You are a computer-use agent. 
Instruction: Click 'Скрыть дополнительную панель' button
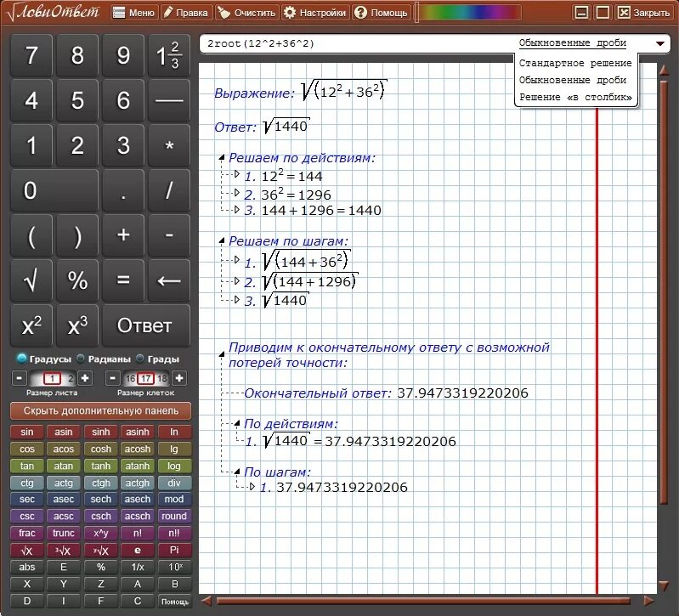click(x=100, y=411)
